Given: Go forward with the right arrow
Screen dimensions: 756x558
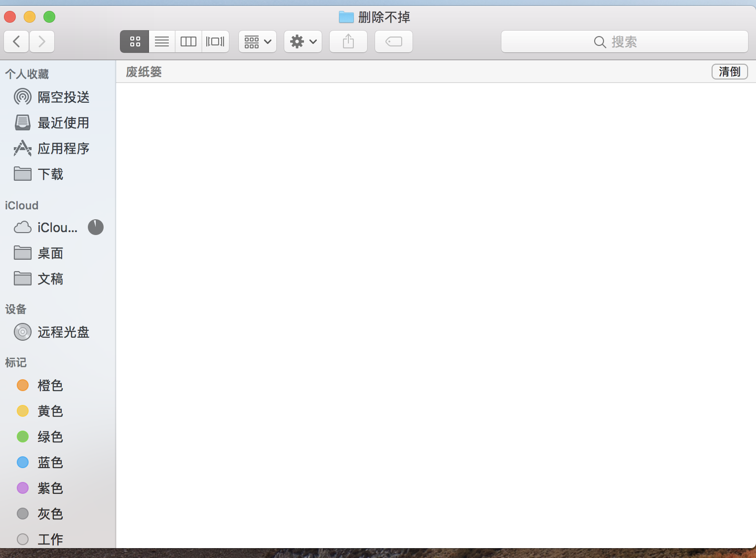Looking at the screenshot, I should [x=42, y=41].
